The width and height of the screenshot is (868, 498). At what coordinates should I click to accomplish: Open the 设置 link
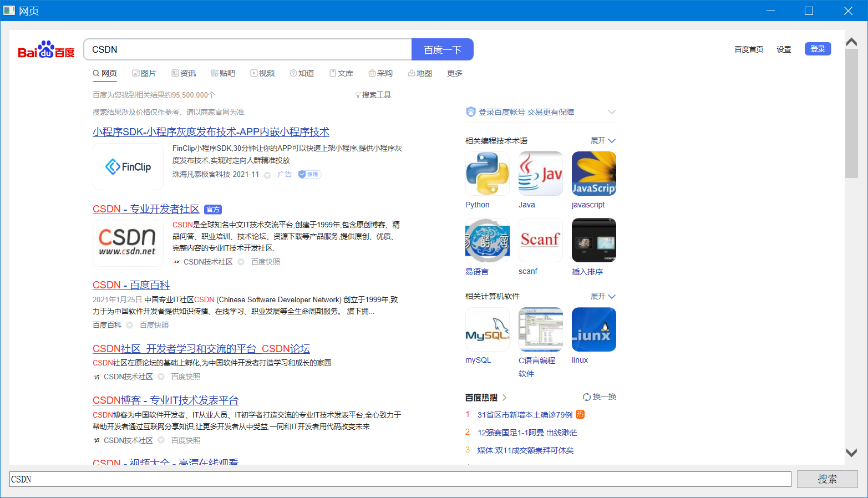coord(784,49)
